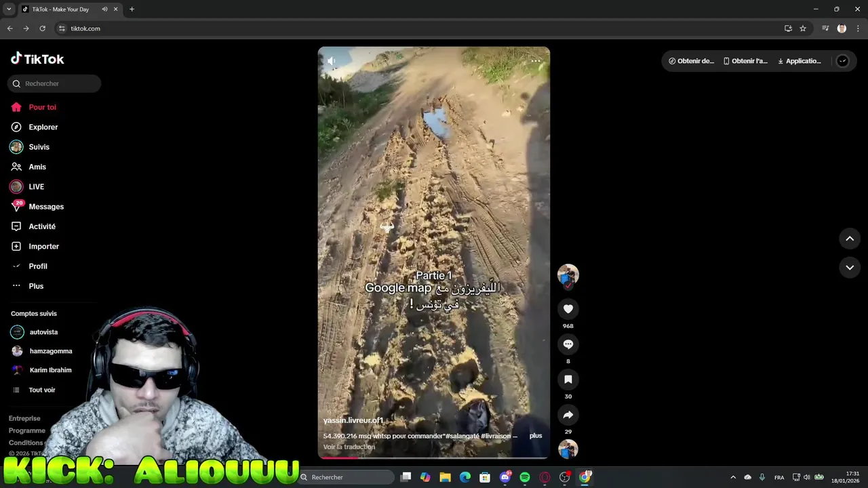Open Chrome three-dot menu

[x=858, y=28]
